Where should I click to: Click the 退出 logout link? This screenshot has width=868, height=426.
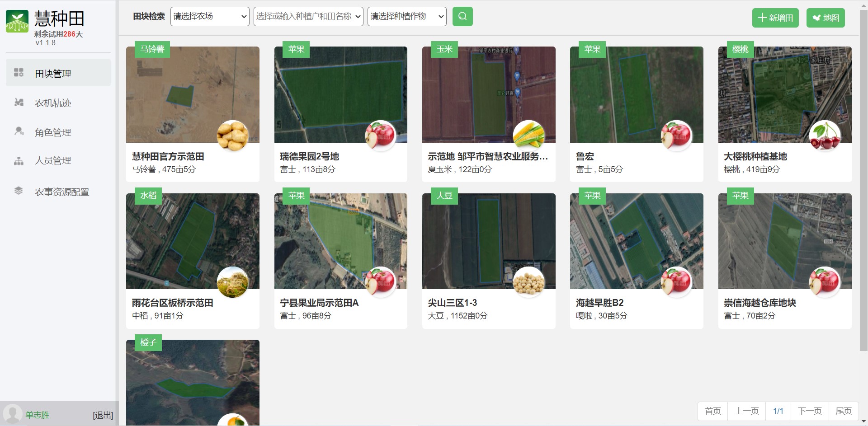[103, 415]
